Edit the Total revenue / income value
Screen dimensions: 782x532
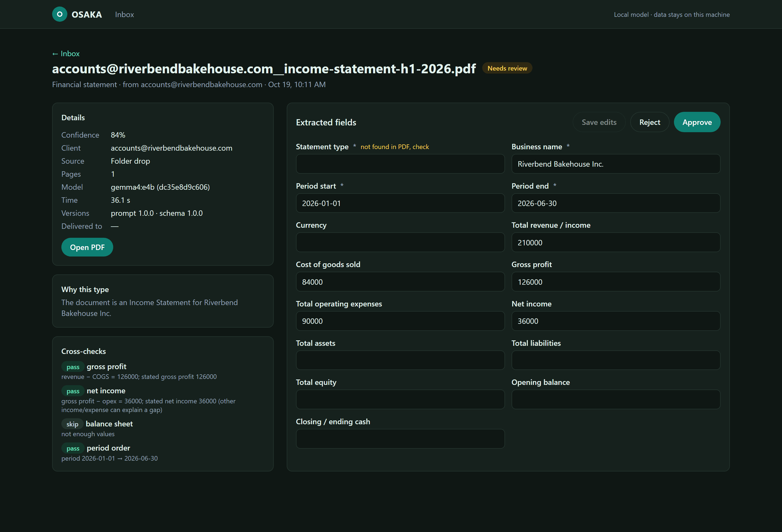click(616, 242)
